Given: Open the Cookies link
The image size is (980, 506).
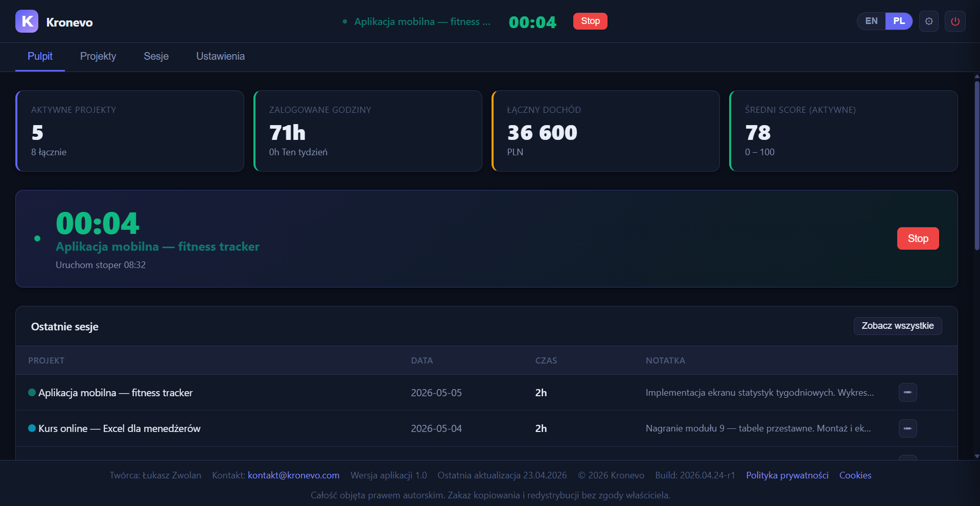Looking at the screenshot, I should click(x=855, y=475).
